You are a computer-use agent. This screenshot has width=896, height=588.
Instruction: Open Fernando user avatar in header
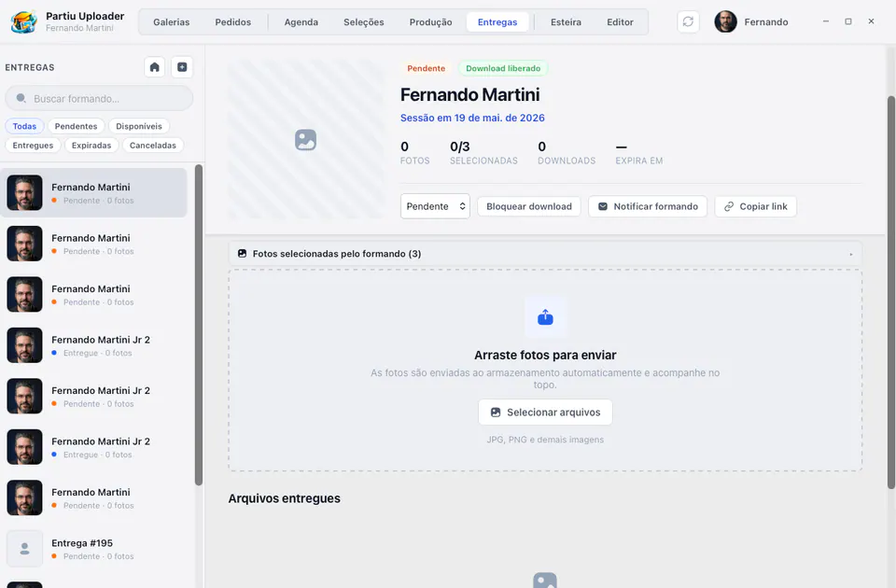click(x=726, y=21)
